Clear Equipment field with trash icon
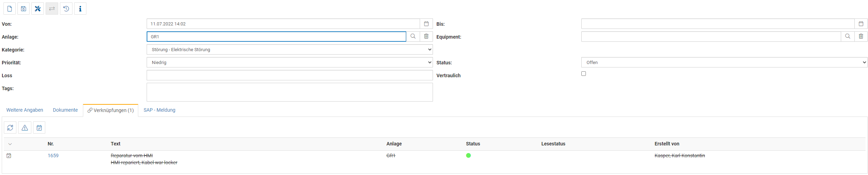Image resolution: width=868 pixels, height=175 pixels. pos(861,37)
